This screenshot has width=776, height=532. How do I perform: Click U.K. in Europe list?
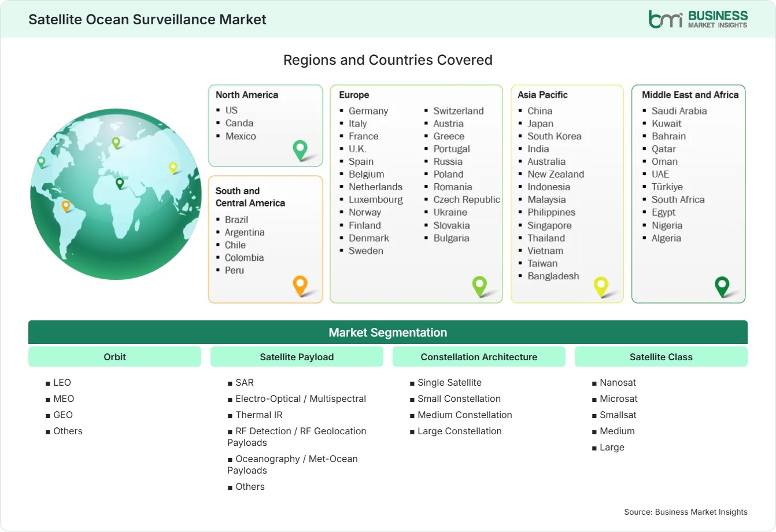pyautogui.click(x=357, y=149)
